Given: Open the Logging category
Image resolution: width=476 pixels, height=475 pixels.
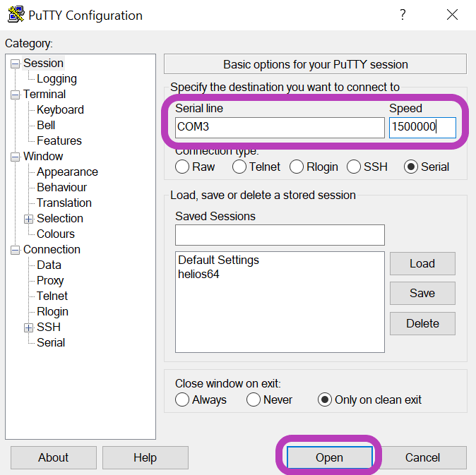Looking at the screenshot, I should [x=56, y=79].
